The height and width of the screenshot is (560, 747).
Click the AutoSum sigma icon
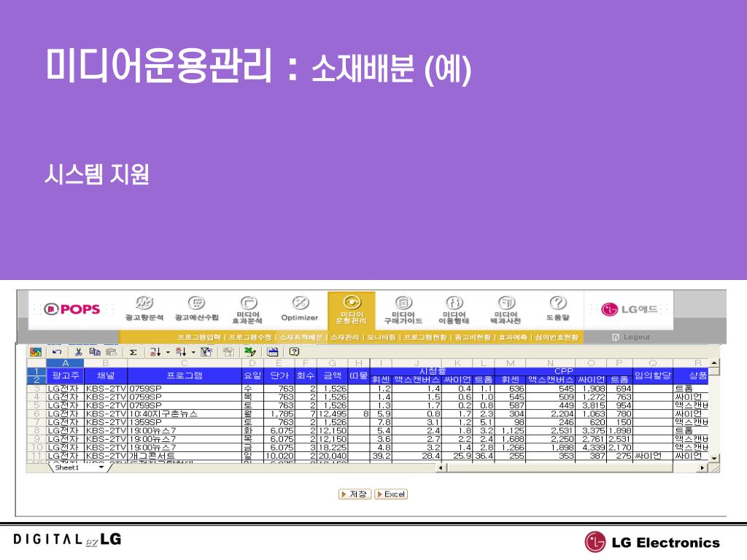coord(133,351)
